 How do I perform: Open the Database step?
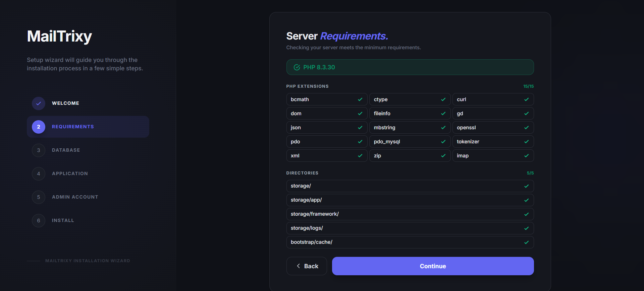click(x=88, y=150)
